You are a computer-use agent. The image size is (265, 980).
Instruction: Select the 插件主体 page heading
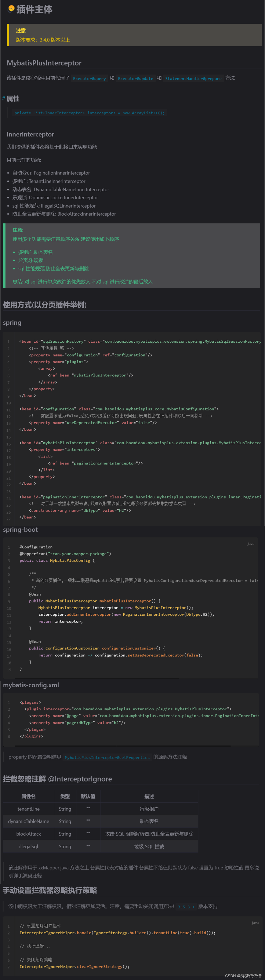[x=34, y=9]
